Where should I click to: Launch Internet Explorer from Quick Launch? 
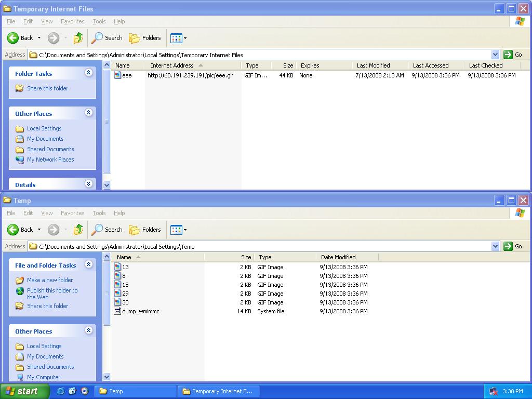pos(60,391)
